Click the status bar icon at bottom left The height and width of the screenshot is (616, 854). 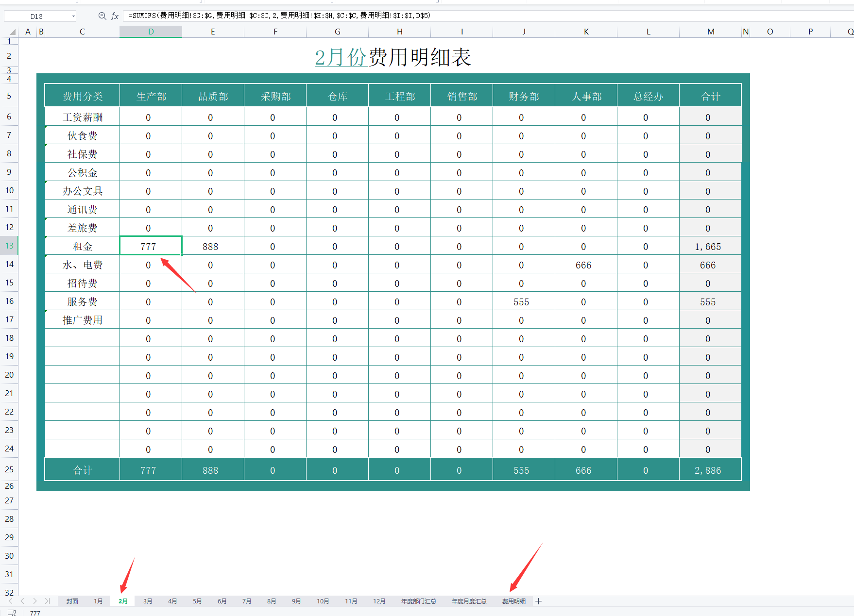(12, 612)
